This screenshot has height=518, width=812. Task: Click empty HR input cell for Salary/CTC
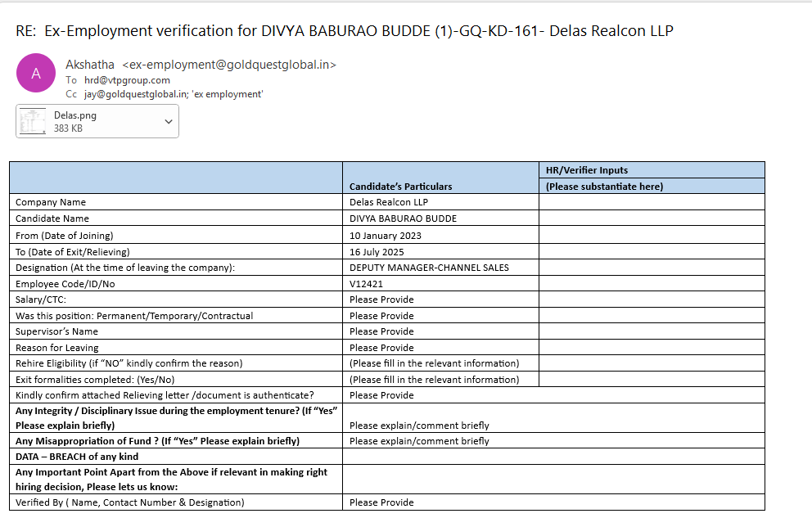[x=652, y=300]
